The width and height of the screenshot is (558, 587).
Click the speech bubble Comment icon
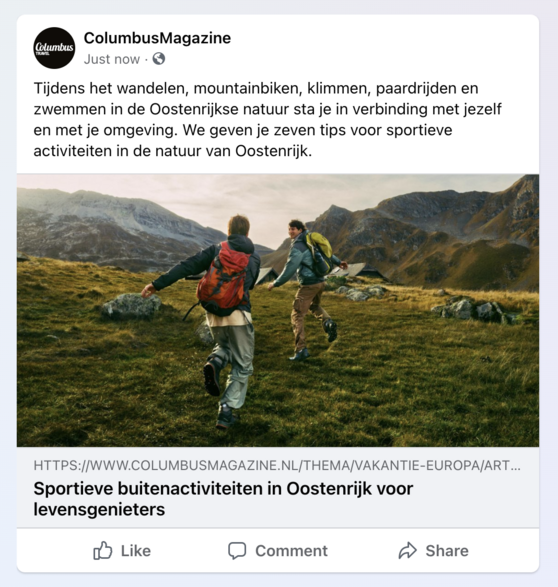(237, 551)
